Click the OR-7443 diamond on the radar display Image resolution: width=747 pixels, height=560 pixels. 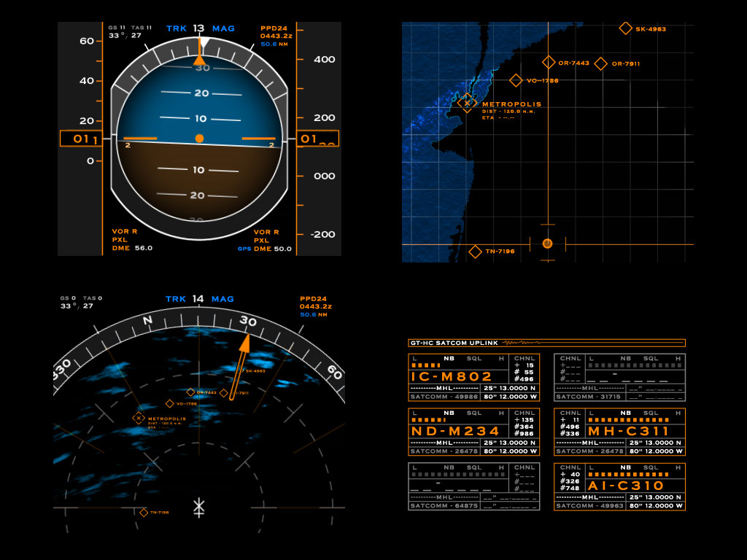(190, 392)
